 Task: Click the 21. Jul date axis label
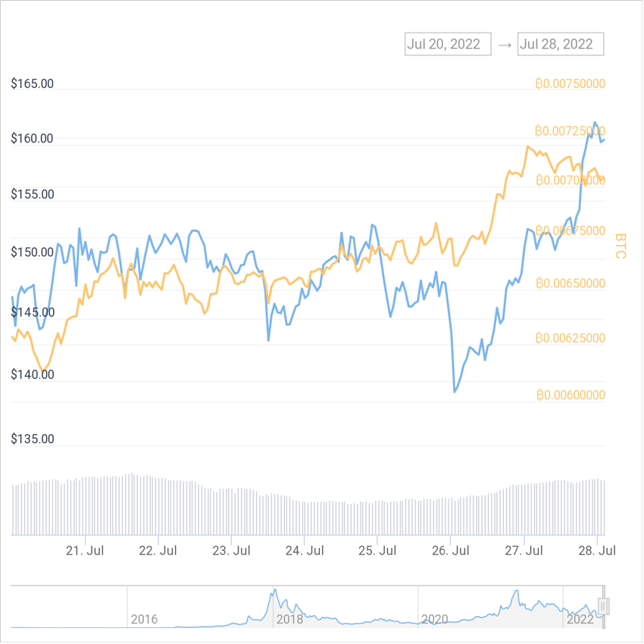pyautogui.click(x=85, y=551)
